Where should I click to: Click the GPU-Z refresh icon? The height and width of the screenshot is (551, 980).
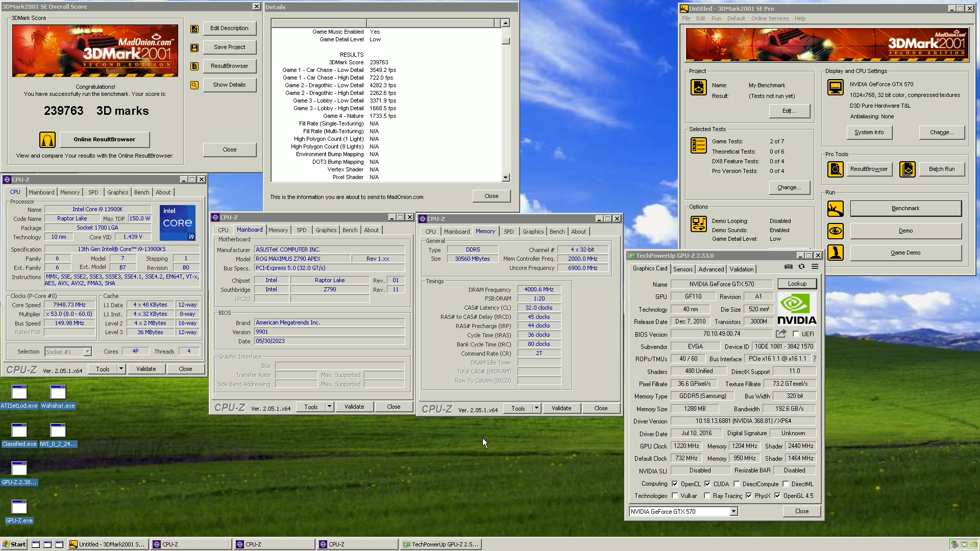coord(801,267)
